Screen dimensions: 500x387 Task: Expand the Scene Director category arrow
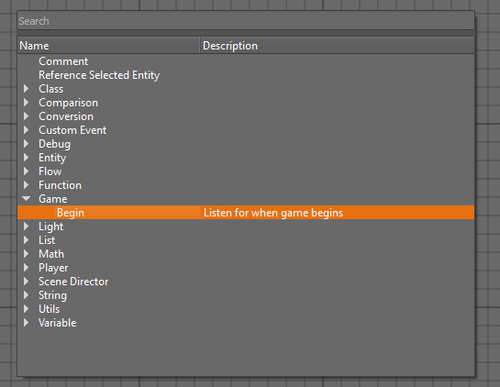26,281
